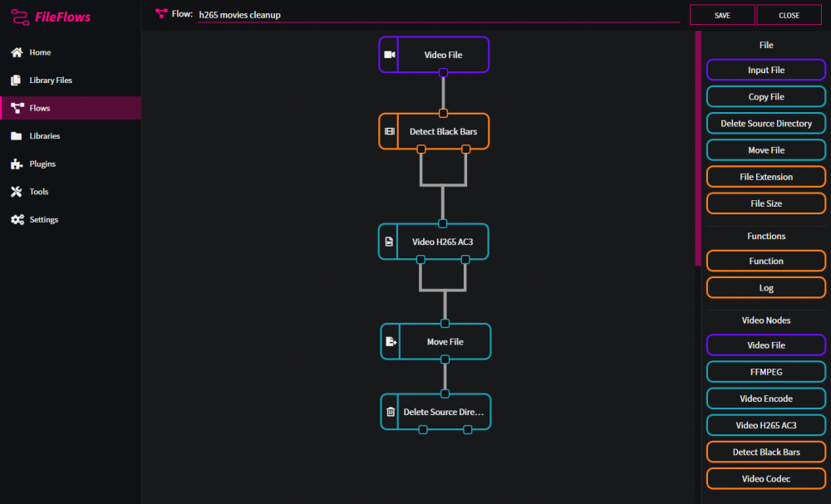The height and width of the screenshot is (504, 831).
Task: Click the Library Files documents icon
Action: 17,80
